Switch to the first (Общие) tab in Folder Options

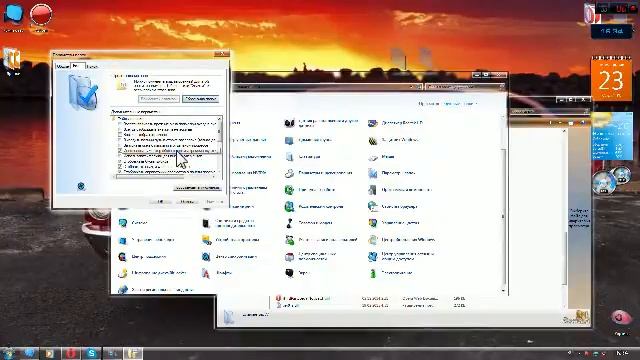62,66
